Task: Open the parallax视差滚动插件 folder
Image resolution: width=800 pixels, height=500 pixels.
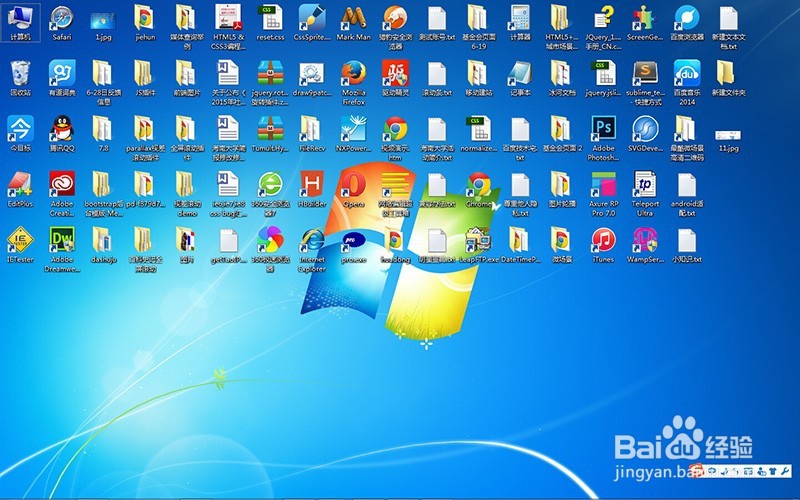Action: tap(145, 138)
